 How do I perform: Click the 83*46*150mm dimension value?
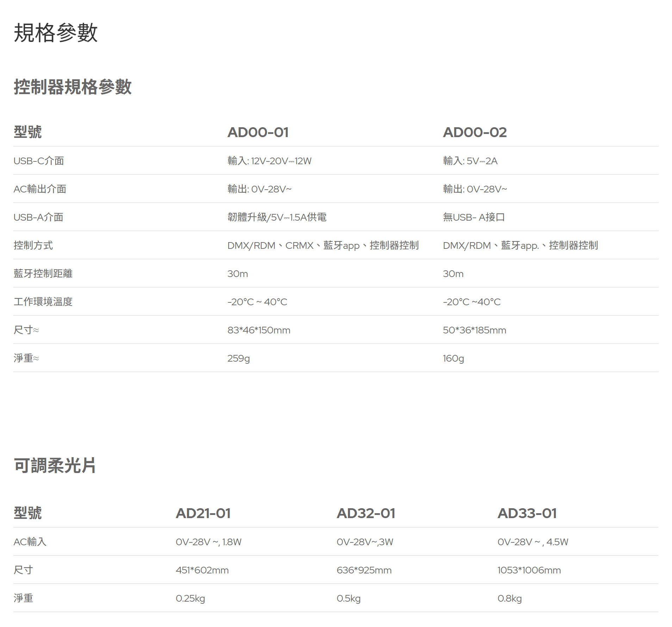pyautogui.click(x=259, y=330)
